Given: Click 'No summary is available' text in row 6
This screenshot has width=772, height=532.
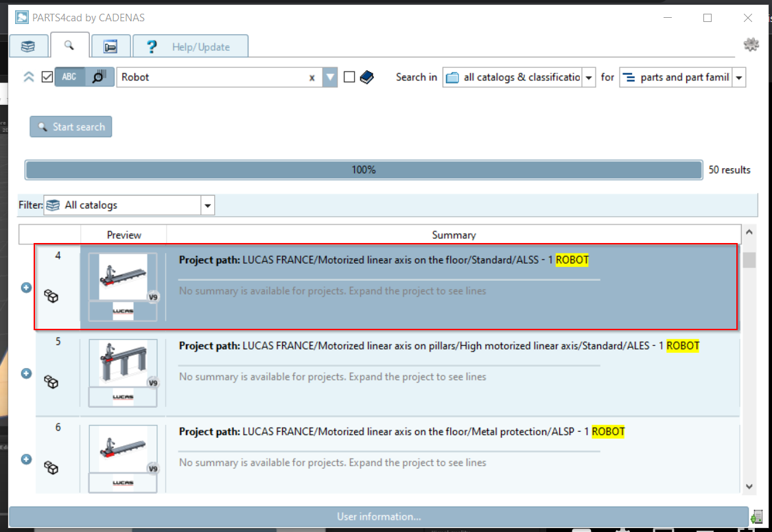Looking at the screenshot, I should (x=332, y=463).
